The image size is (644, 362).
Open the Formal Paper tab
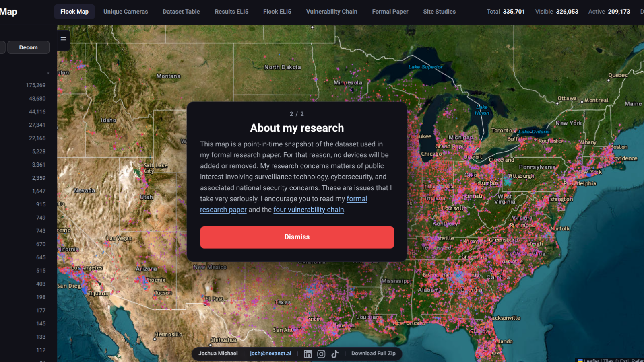pyautogui.click(x=390, y=12)
